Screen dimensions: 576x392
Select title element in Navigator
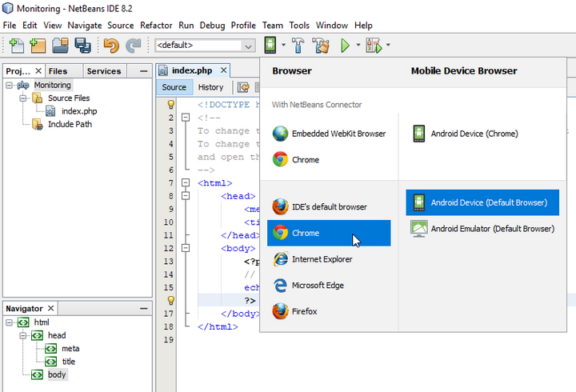coord(69,362)
